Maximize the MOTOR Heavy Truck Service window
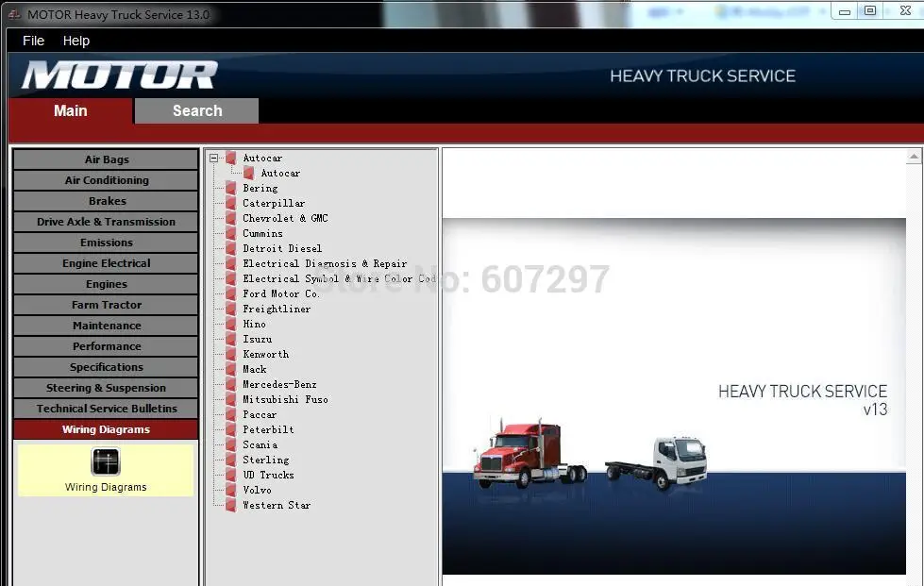 (870, 11)
